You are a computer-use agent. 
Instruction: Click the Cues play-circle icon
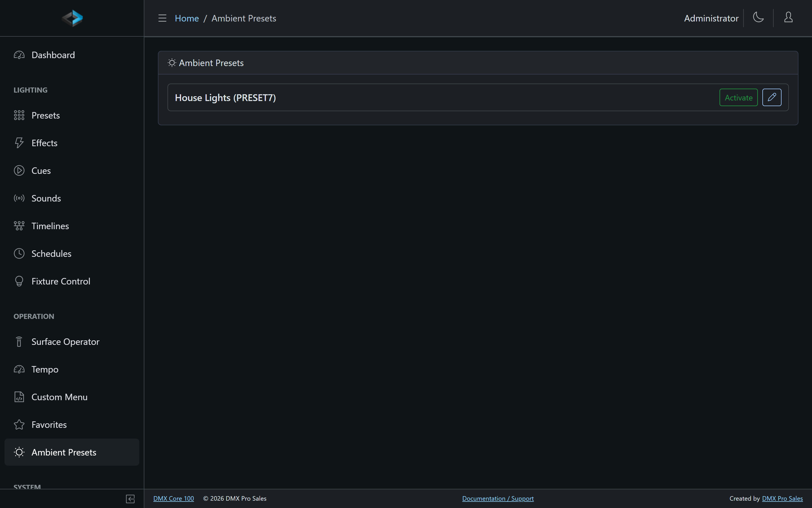pos(19,171)
